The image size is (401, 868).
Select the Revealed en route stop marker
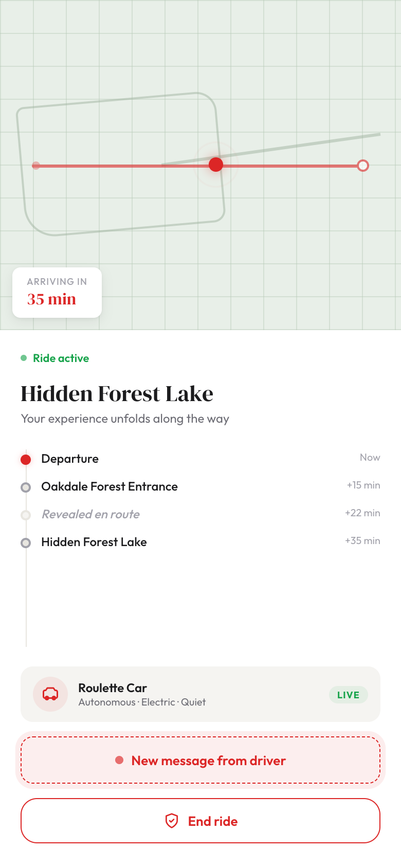26,515
